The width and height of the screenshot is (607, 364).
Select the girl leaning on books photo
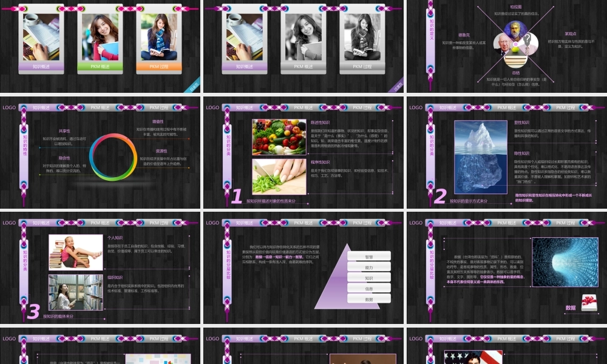(x=75, y=251)
